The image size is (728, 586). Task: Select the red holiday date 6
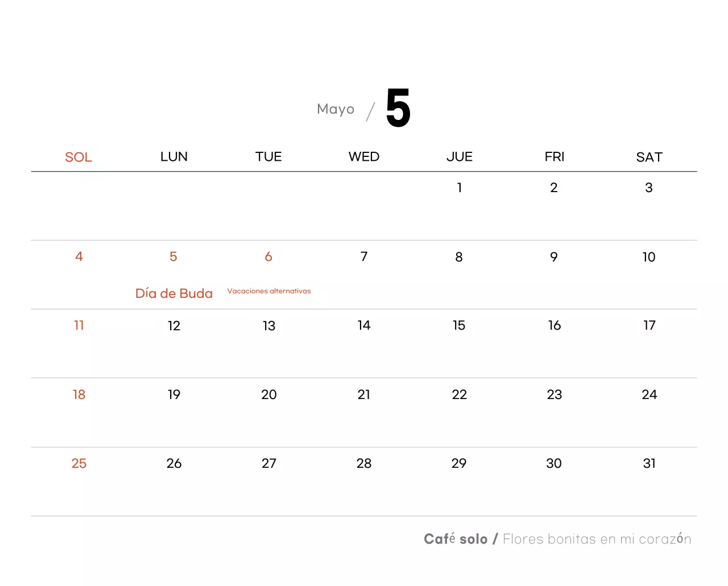coord(268,257)
